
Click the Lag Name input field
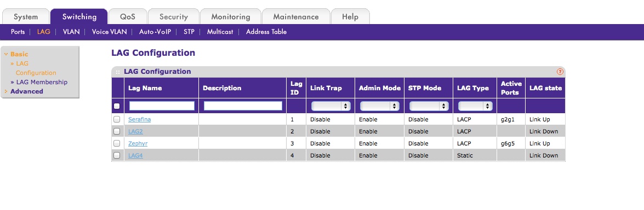[162, 106]
